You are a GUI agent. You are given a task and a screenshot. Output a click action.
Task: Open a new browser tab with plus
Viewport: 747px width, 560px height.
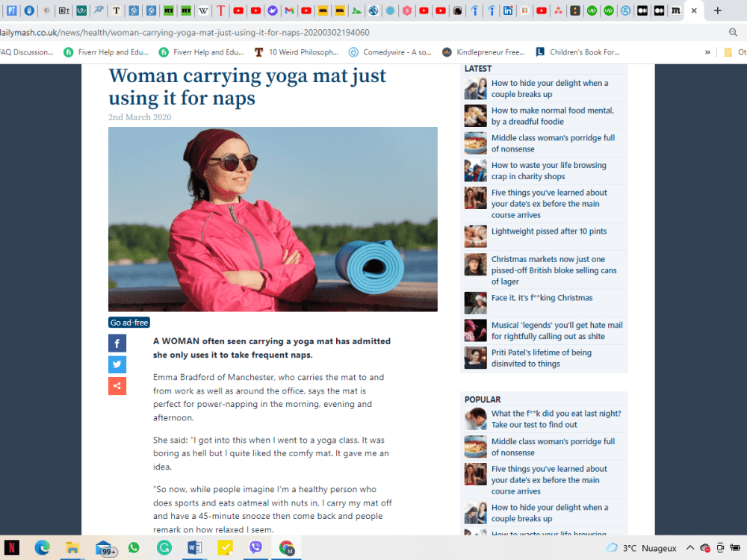pos(717,10)
